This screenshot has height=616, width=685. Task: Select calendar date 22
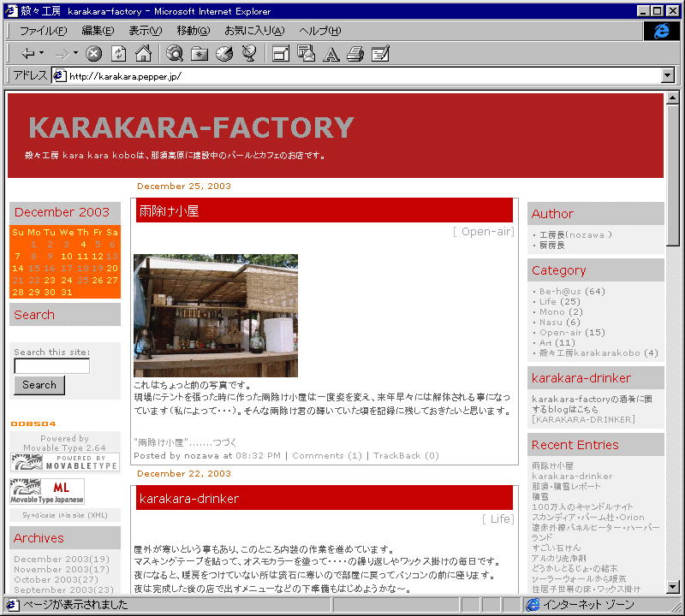[x=34, y=280]
